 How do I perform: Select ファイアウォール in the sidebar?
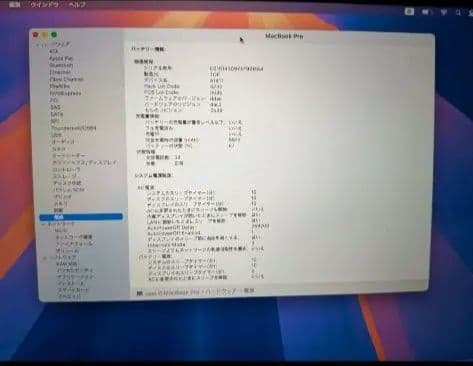pyautogui.click(x=74, y=244)
